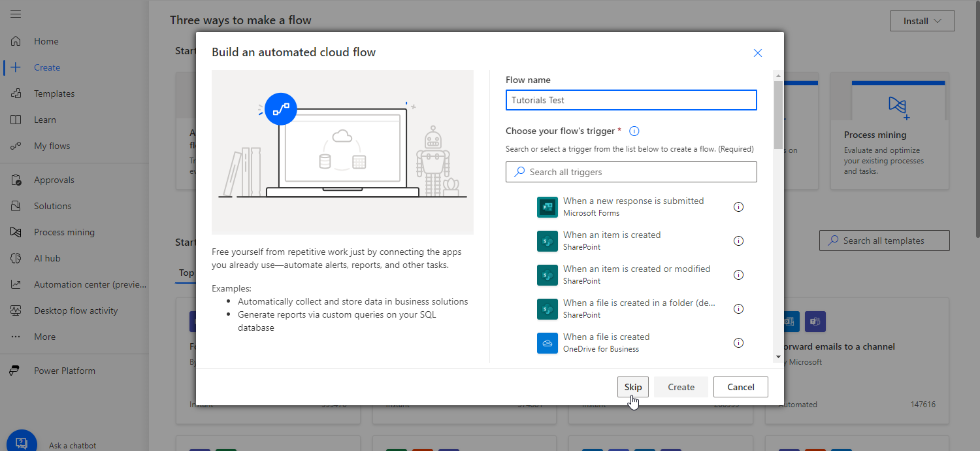Click the trigger list scrollbar down arrow
The width and height of the screenshot is (980, 451).
click(x=777, y=357)
